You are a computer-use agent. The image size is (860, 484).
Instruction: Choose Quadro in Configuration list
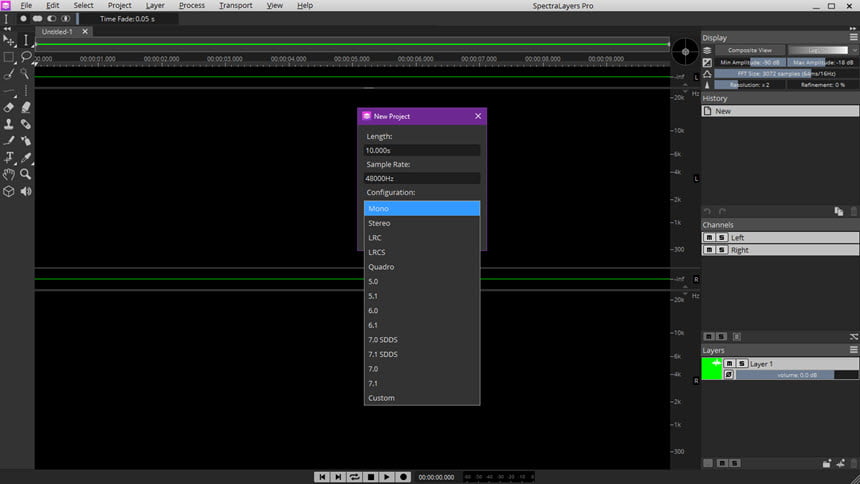(x=422, y=267)
